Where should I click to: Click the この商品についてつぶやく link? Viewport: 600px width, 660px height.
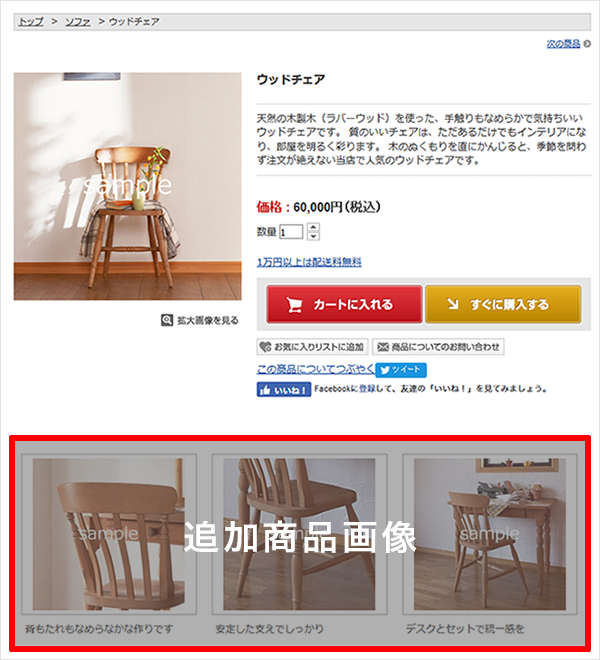coord(316,369)
